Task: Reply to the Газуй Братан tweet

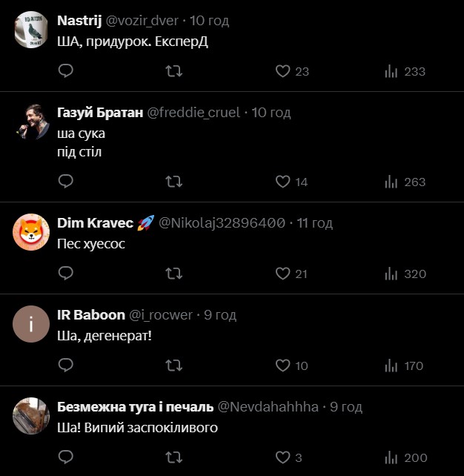Action: click(65, 181)
